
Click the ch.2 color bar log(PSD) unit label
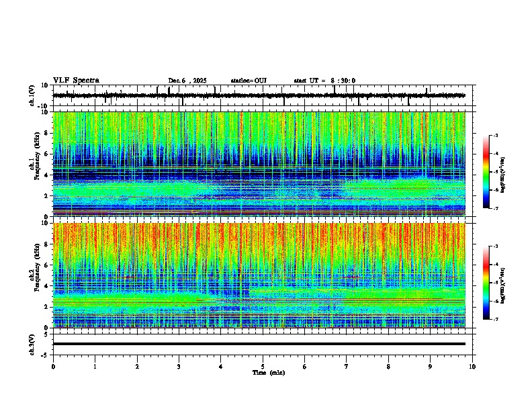503,285
